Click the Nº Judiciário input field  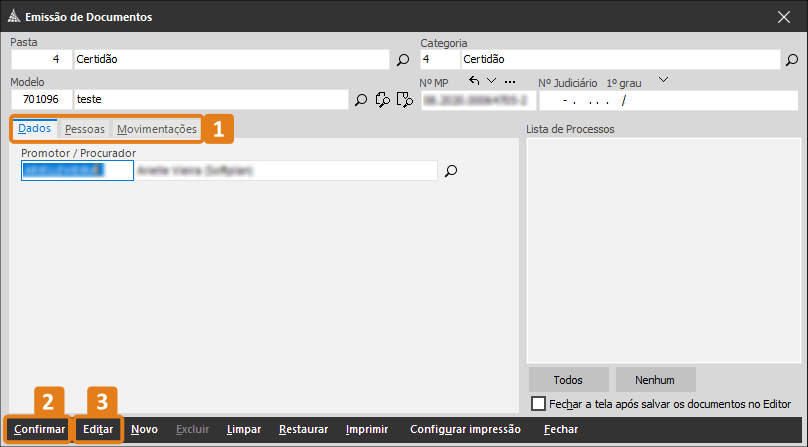pos(668,101)
